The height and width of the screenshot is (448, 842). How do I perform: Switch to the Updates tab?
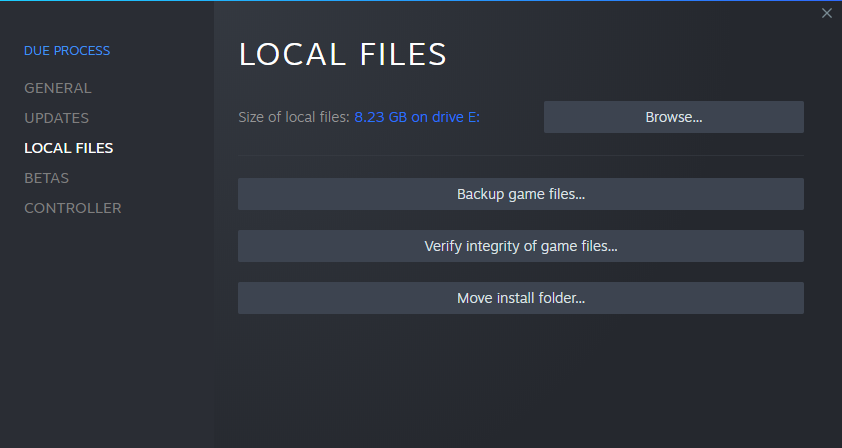pos(56,118)
